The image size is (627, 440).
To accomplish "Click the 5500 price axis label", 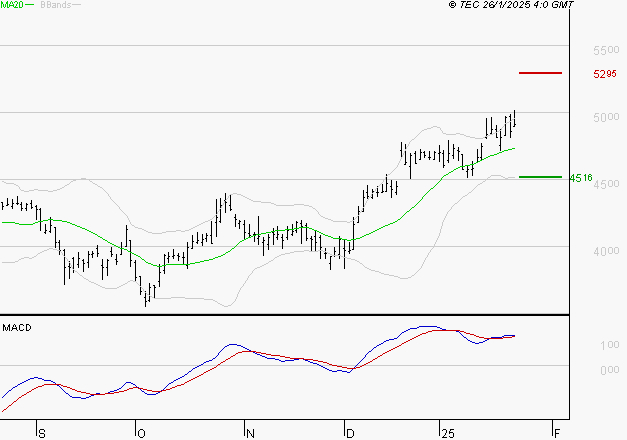I will tap(606, 50).
